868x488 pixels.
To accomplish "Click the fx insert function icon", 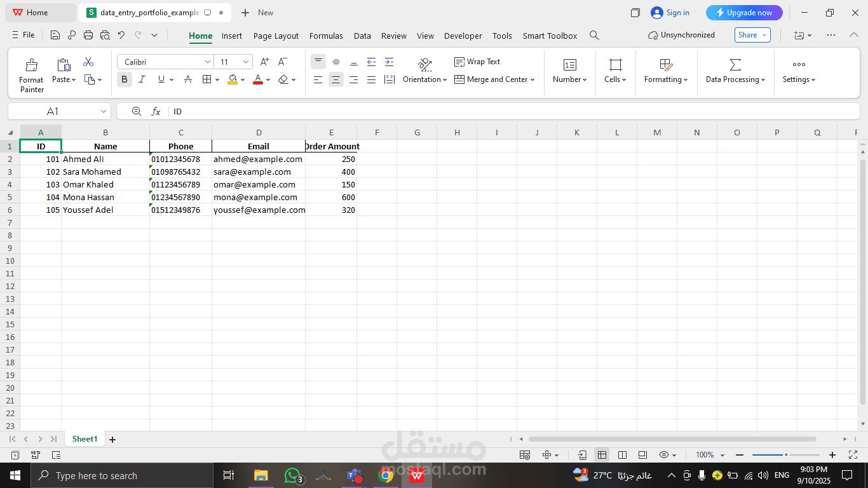I will (156, 111).
